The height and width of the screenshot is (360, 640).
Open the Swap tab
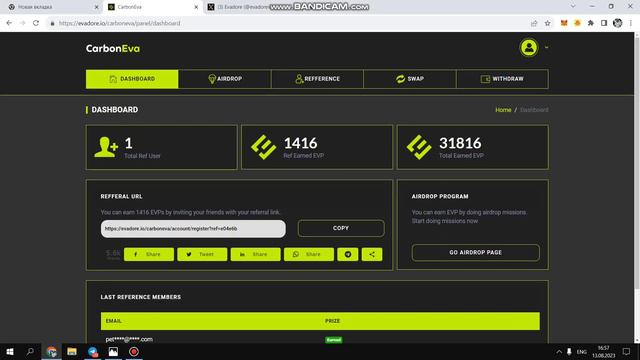pyautogui.click(x=410, y=79)
